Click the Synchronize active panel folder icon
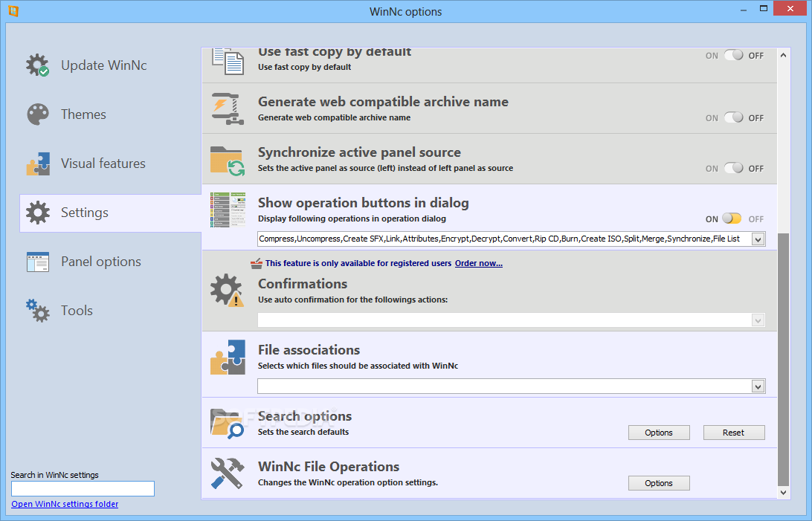812x521 pixels. 228,161
